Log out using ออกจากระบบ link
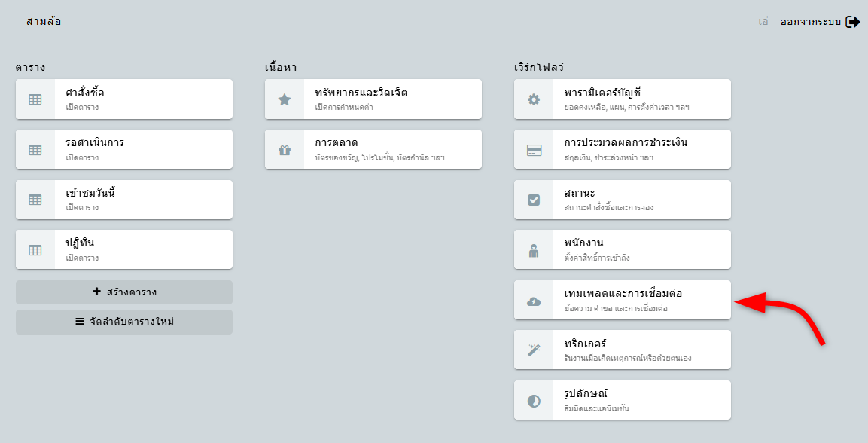This screenshot has width=868, height=443. (x=820, y=22)
